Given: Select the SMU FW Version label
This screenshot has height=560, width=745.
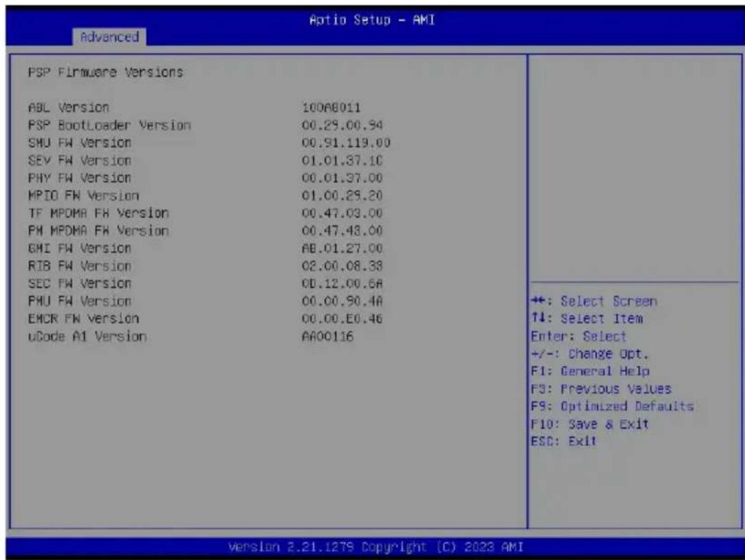Looking at the screenshot, I should pos(80,143).
